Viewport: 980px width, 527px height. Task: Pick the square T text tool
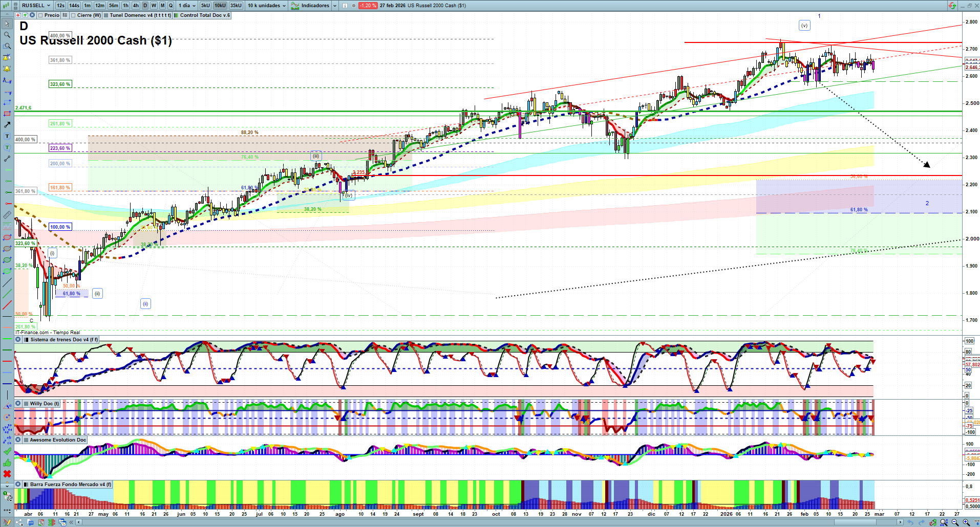click(x=7, y=136)
